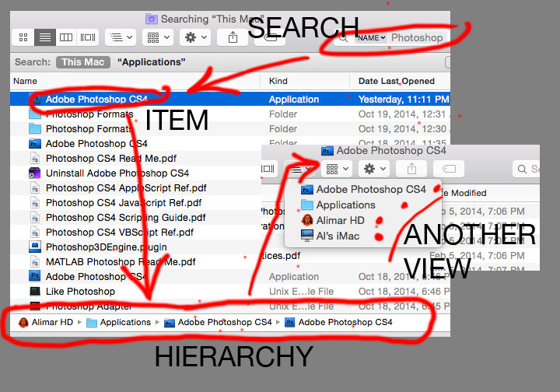Open the gear action menu in search window
Image resolution: width=560 pixels, height=392 pixels.
click(195, 37)
